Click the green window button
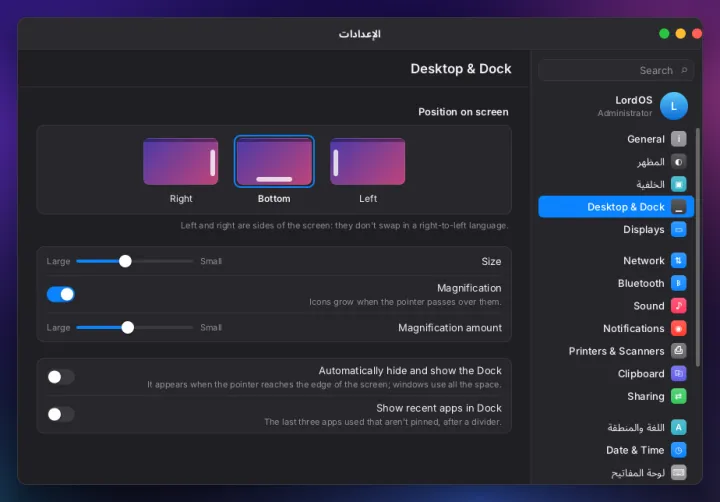The height and width of the screenshot is (502, 720). 664,34
